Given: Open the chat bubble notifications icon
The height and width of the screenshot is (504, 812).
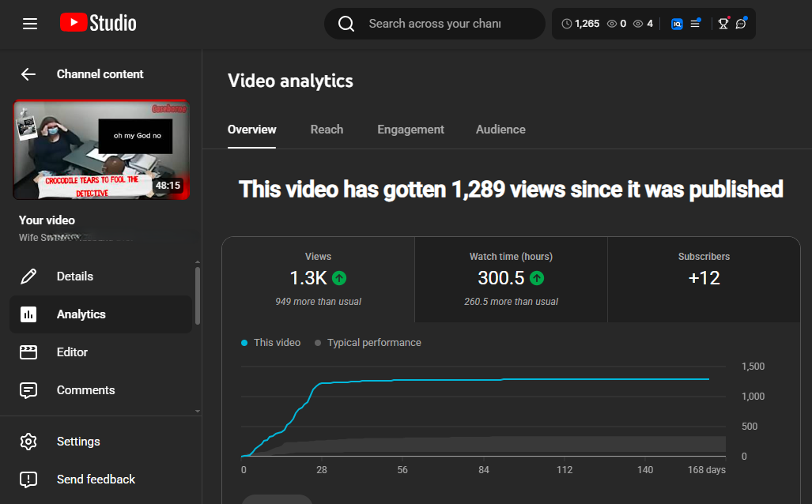Looking at the screenshot, I should coord(741,24).
